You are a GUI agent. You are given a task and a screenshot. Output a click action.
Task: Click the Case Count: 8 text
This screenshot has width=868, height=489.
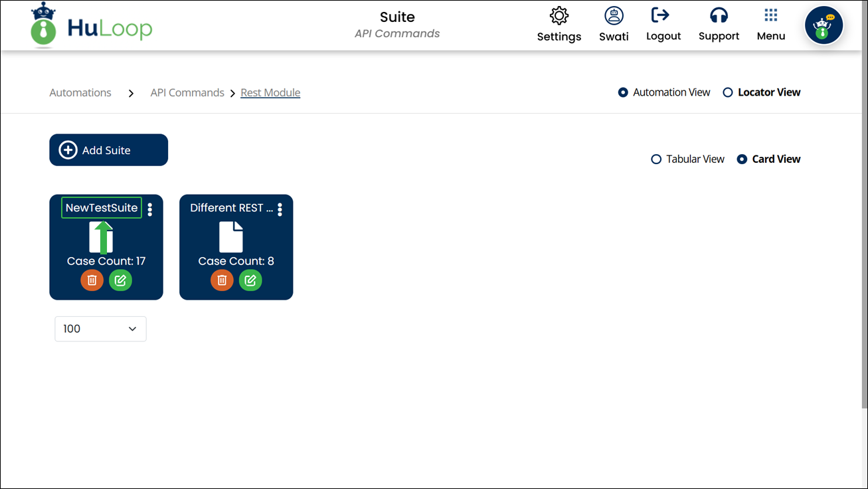point(236,261)
